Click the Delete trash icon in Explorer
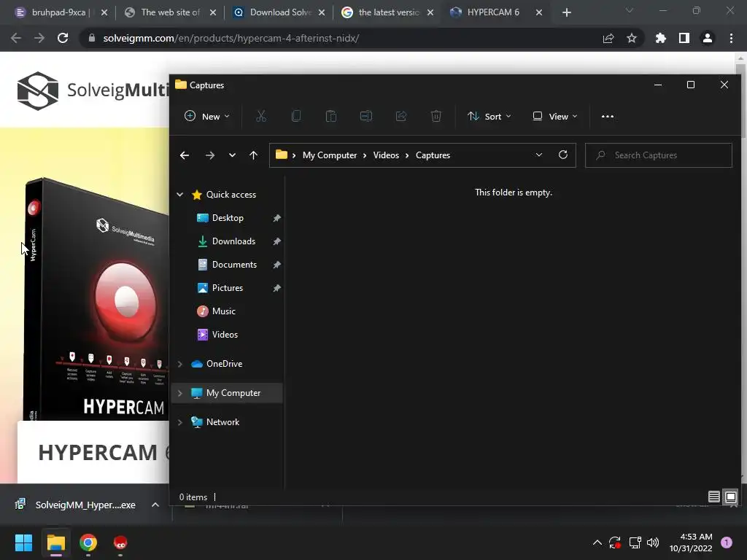Viewport: 747px width, 560px height. point(436,116)
